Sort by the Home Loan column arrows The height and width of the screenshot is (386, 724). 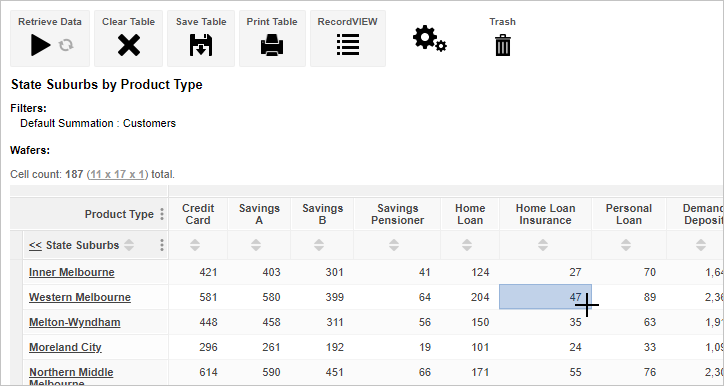467,245
